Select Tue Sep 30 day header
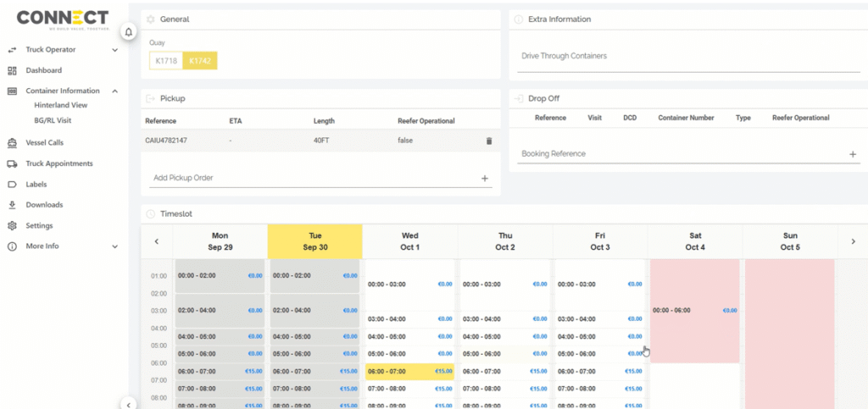 coord(314,241)
